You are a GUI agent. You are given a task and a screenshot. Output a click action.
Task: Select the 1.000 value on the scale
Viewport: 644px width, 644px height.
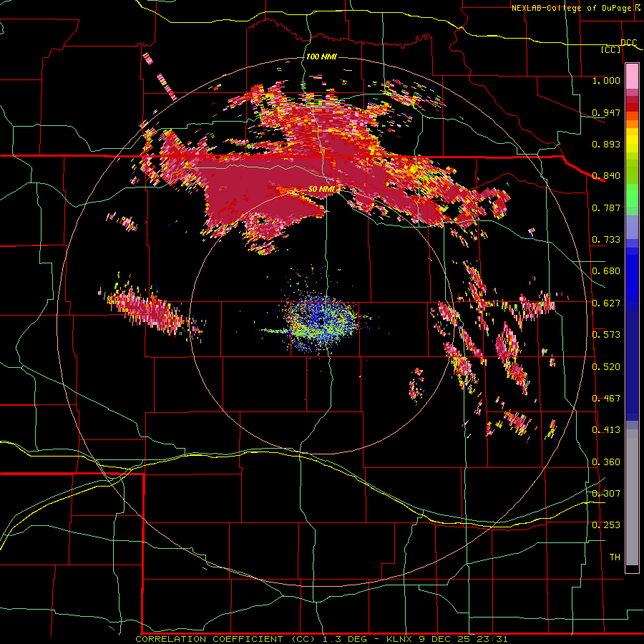606,80
